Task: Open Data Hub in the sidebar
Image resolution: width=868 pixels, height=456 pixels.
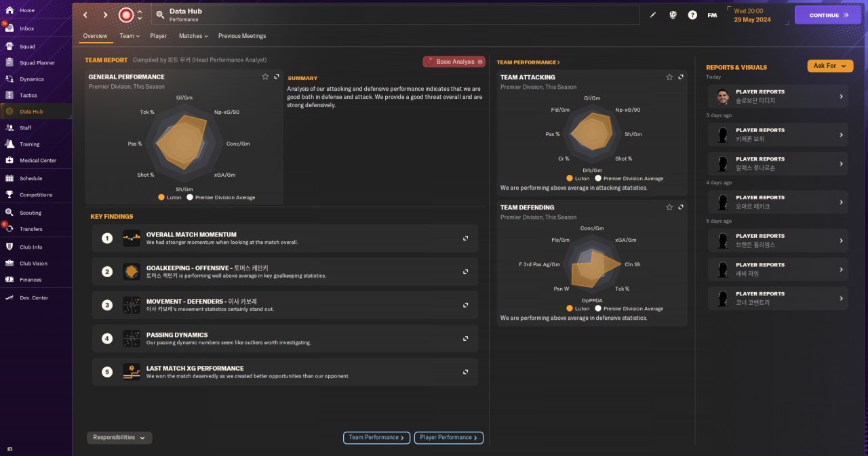Action: click(x=36, y=111)
